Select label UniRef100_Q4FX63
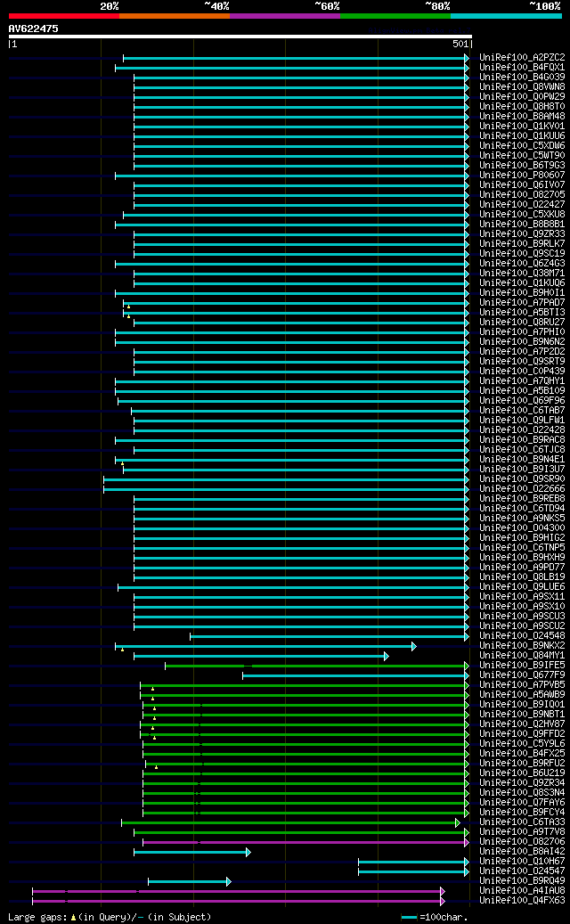Screen dimensions: 570x924 [x=522, y=901]
